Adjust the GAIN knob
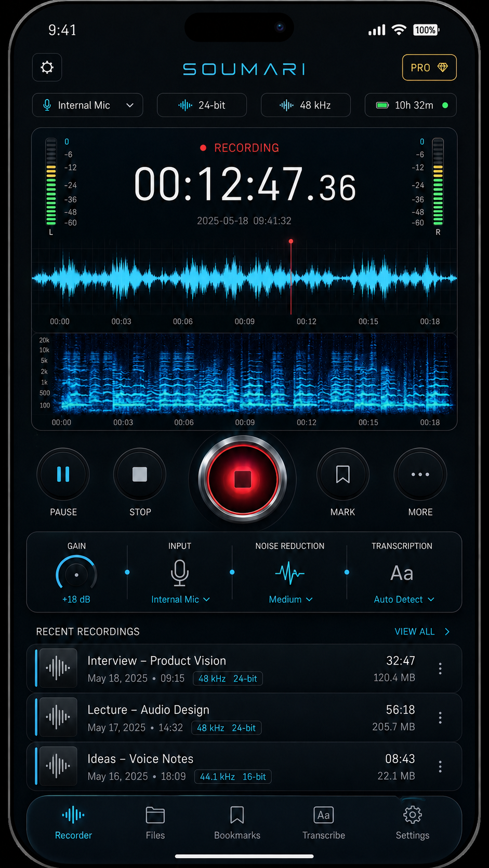 point(76,575)
